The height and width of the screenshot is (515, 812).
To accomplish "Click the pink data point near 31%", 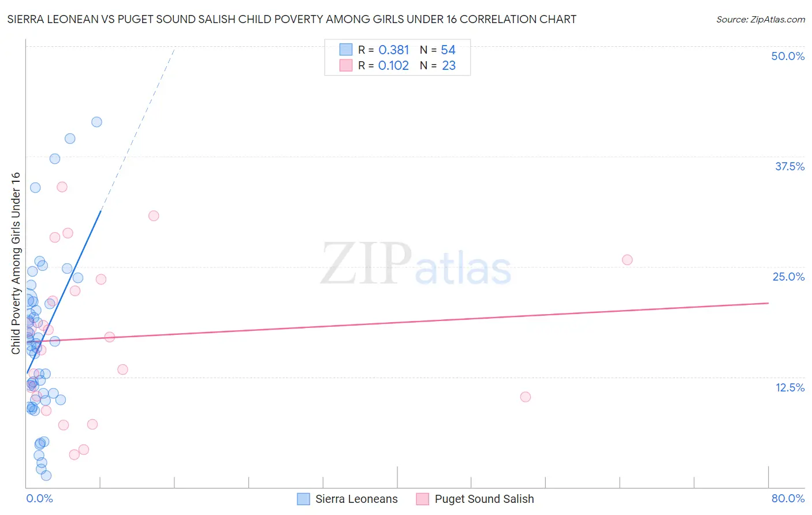I will [154, 216].
